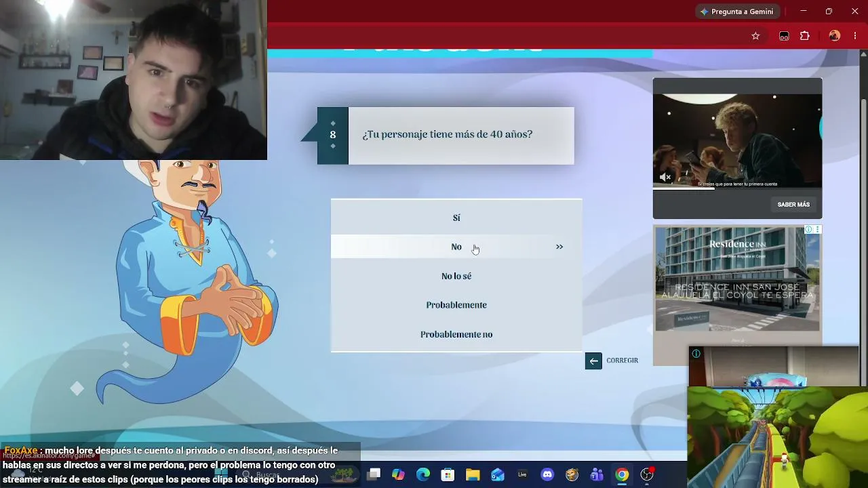868x488 pixels.
Task: Open Microsoft Teams from the taskbar
Action: 597,474
